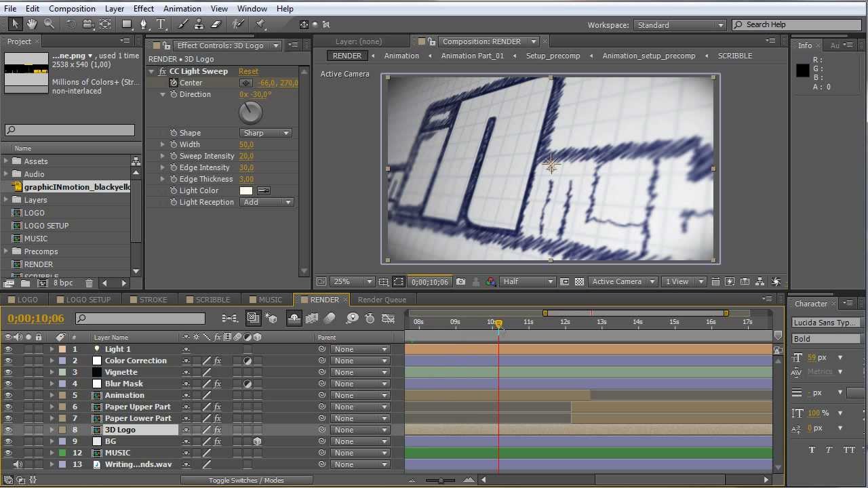This screenshot has width=868, height=488.
Task: Select the Puppet Pin tool
Action: 261,24
